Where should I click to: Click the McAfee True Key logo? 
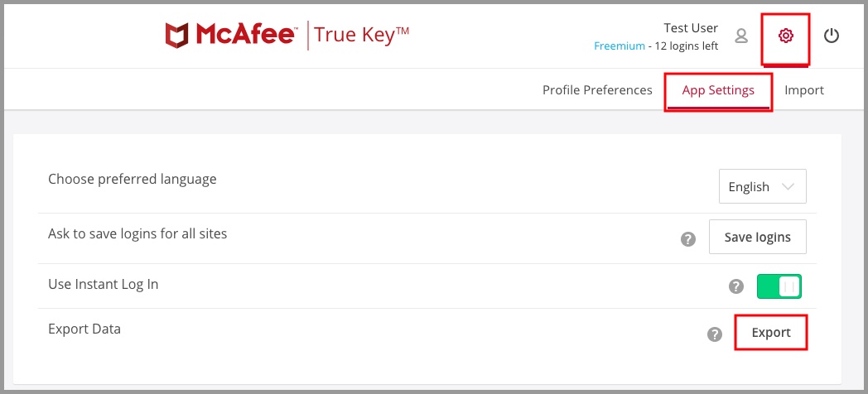pyautogui.click(x=287, y=35)
